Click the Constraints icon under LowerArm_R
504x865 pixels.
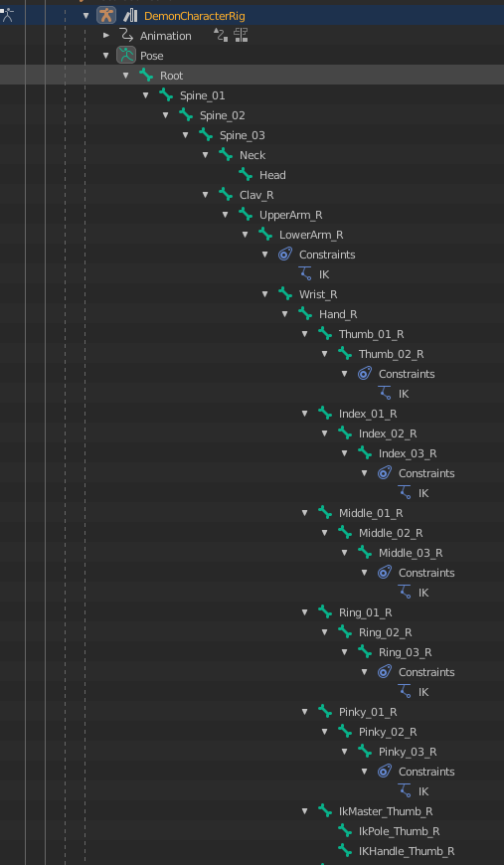click(x=285, y=255)
